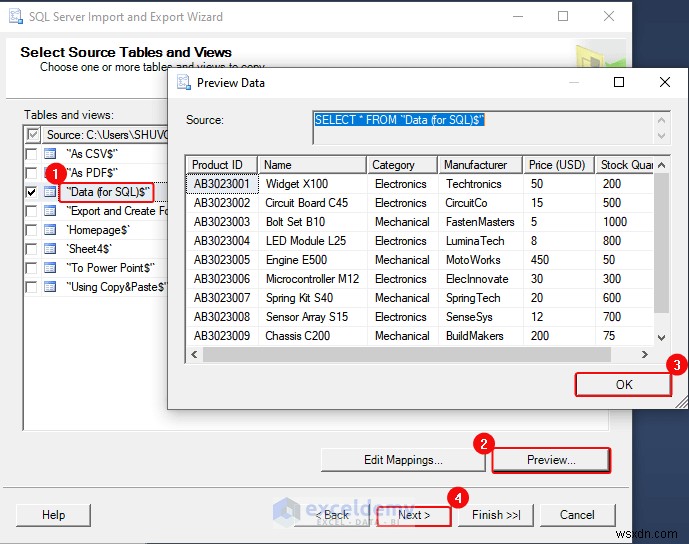This screenshot has height=544, width=689.
Task: Click the preview grid horizontal scrollbar thumb
Action: pyautogui.click(x=406, y=354)
